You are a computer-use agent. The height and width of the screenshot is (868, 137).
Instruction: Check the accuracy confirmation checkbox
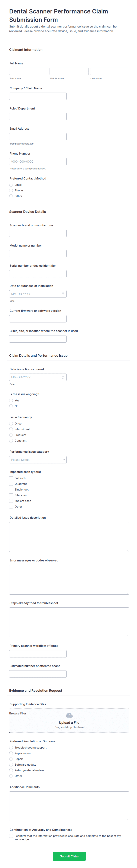(11, 836)
